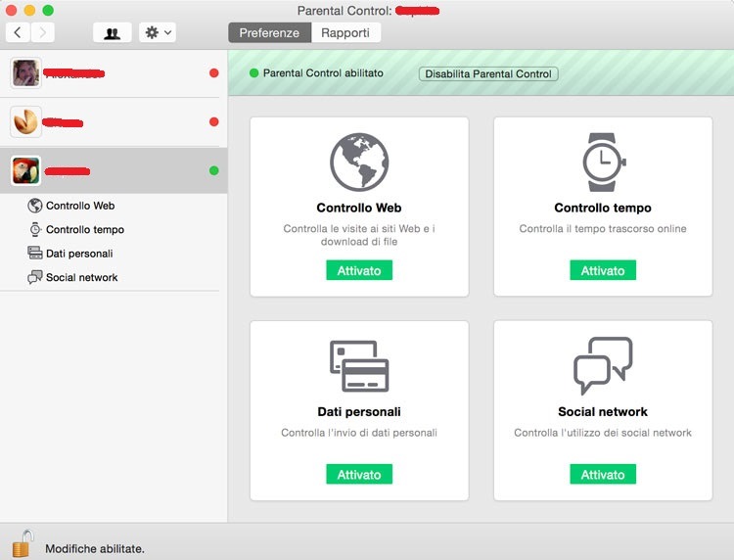
Task: Click Disabilita Parental Control button
Action: tap(488, 74)
